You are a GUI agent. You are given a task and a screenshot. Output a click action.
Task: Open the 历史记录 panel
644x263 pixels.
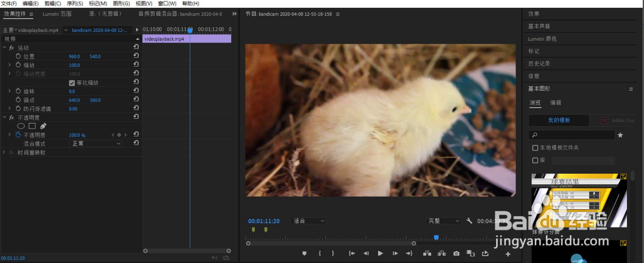(x=539, y=63)
